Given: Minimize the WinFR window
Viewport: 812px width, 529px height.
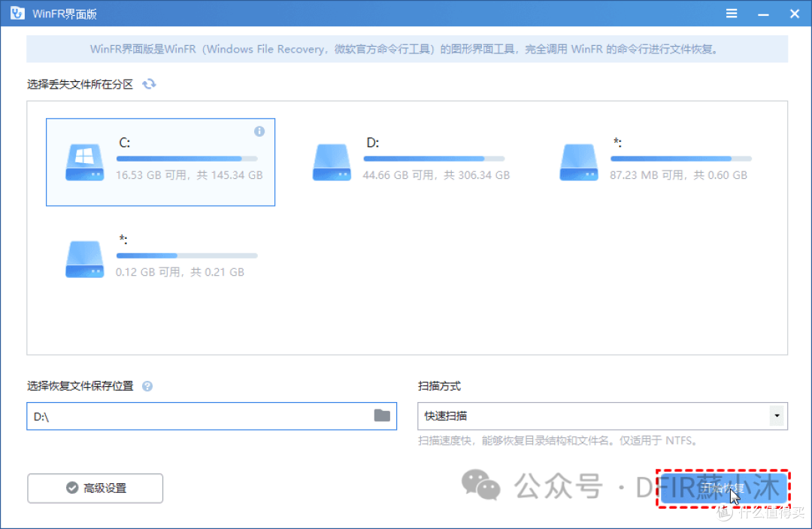Looking at the screenshot, I should coord(763,14).
